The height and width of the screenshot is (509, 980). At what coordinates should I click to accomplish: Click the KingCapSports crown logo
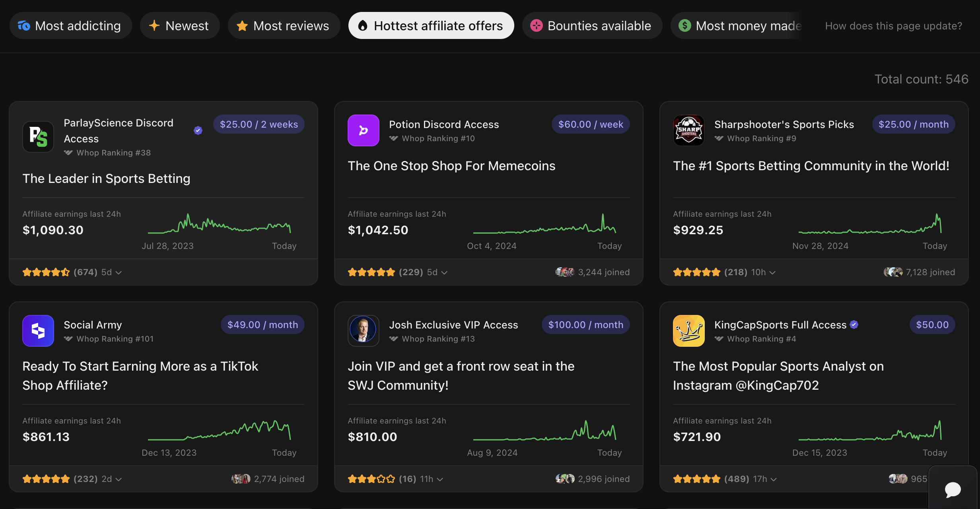pyautogui.click(x=688, y=331)
